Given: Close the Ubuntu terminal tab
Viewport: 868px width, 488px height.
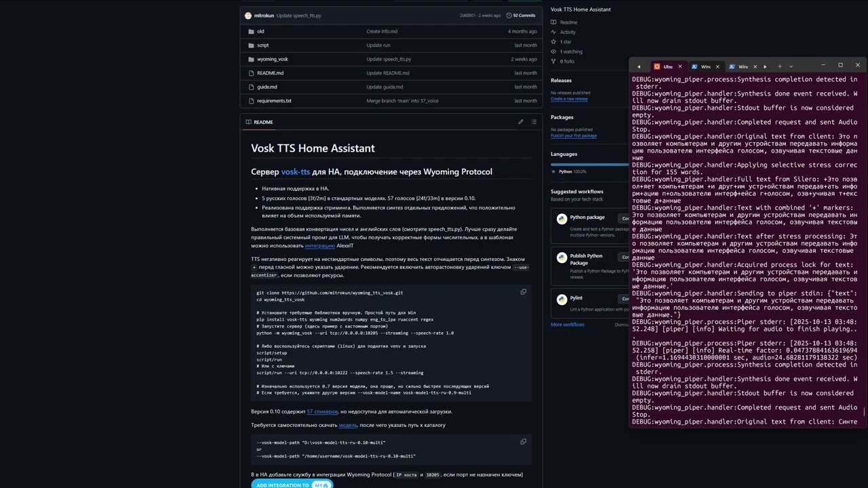Looking at the screenshot, I should [682, 66].
